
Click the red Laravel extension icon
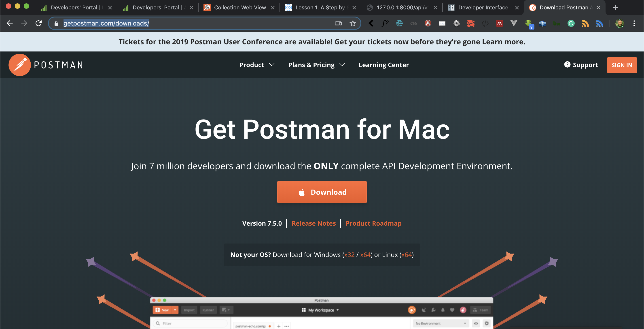point(471,23)
